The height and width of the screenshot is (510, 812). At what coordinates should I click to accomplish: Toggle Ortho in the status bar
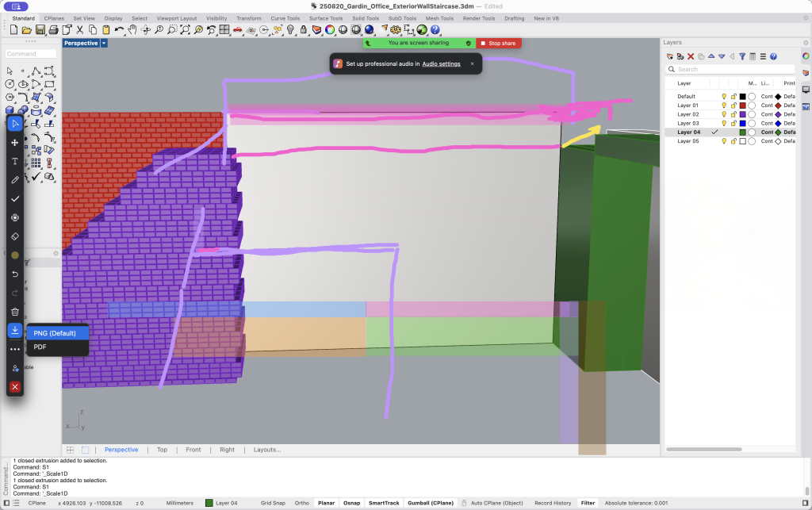coord(302,503)
